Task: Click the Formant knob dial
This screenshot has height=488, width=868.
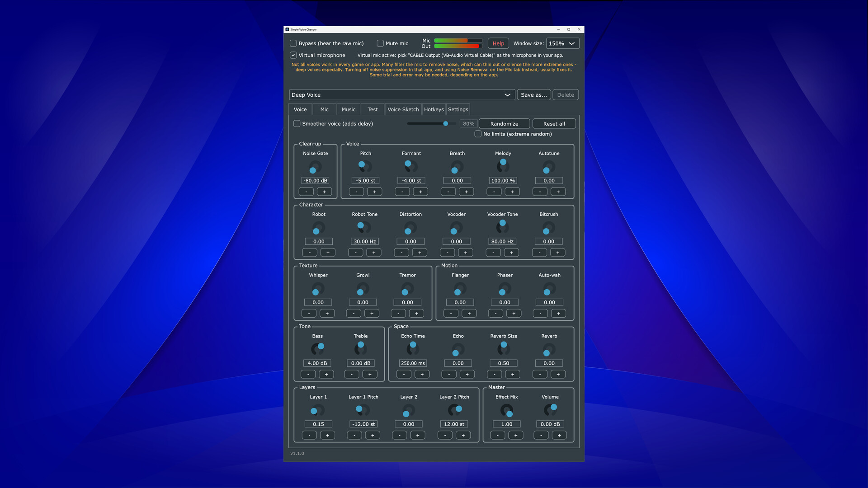Action: coord(411,167)
